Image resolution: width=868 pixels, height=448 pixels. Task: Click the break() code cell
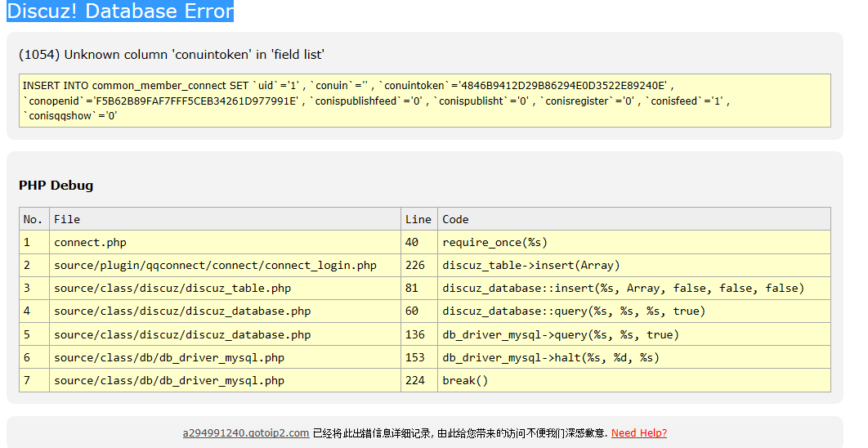click(x=465, y=380)
